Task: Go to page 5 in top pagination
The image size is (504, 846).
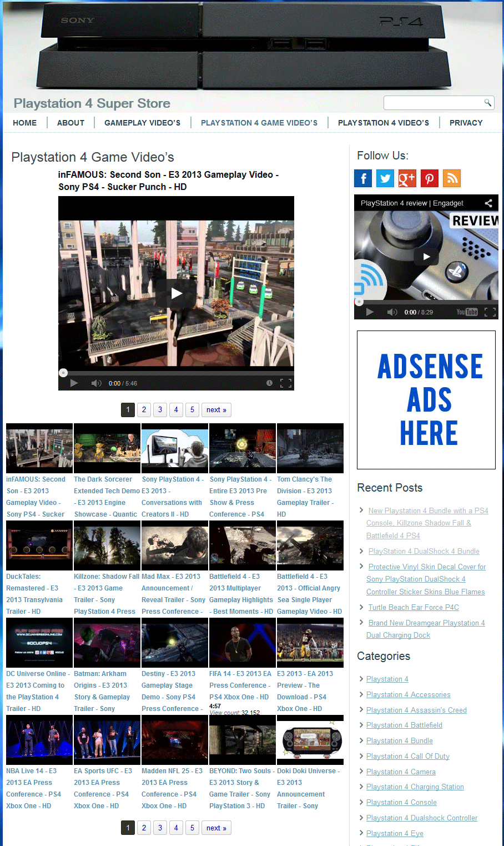Action: pyautogui.click(x=192, y=410)
